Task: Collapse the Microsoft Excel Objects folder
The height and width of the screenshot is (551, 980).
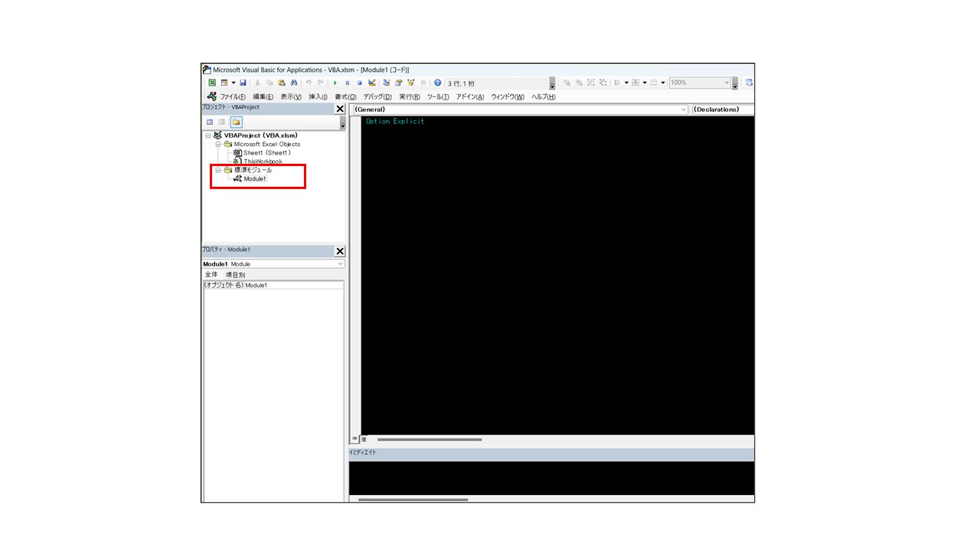Action: click(218, 144)
